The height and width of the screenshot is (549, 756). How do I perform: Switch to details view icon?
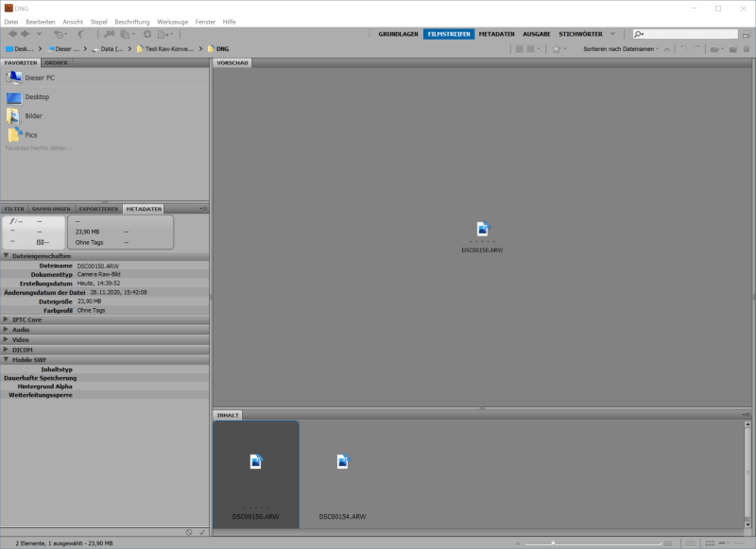[x=724, y=543]
